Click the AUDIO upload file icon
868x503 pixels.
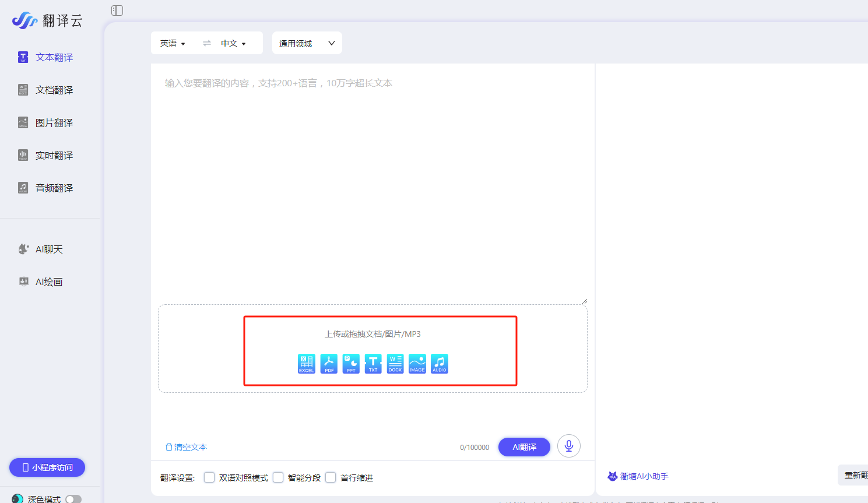pos(440,363)
